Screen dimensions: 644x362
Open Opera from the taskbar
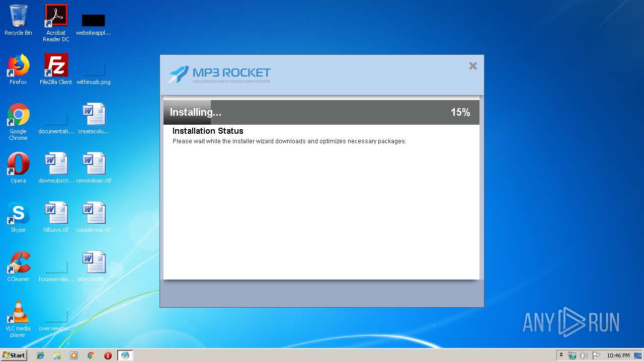108,355
